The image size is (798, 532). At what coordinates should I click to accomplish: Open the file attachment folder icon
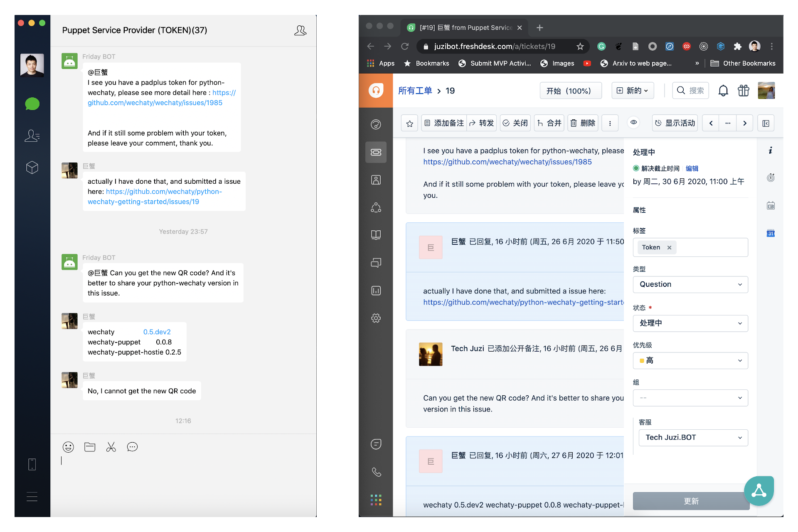pos(90,447)
